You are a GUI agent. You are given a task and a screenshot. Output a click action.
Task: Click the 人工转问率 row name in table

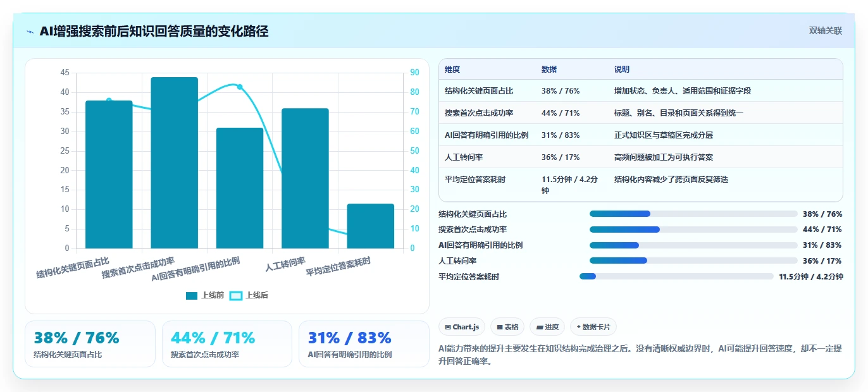464,157
